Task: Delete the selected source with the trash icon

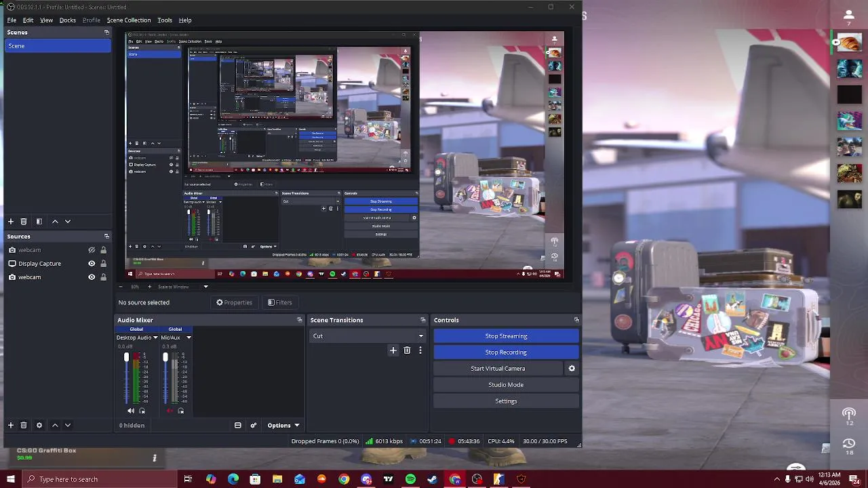Action: [24, 426]
